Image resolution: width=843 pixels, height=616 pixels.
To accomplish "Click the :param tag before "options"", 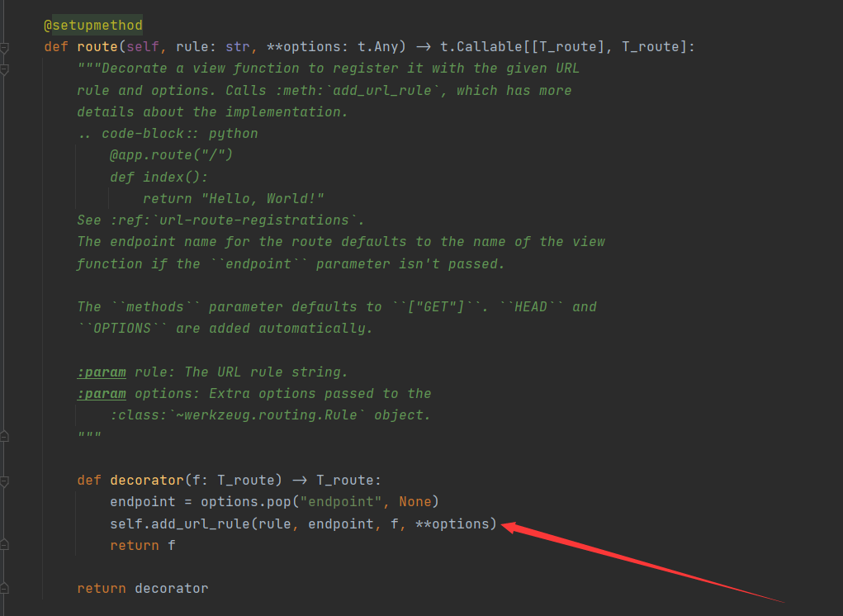I will click(102, 393).
